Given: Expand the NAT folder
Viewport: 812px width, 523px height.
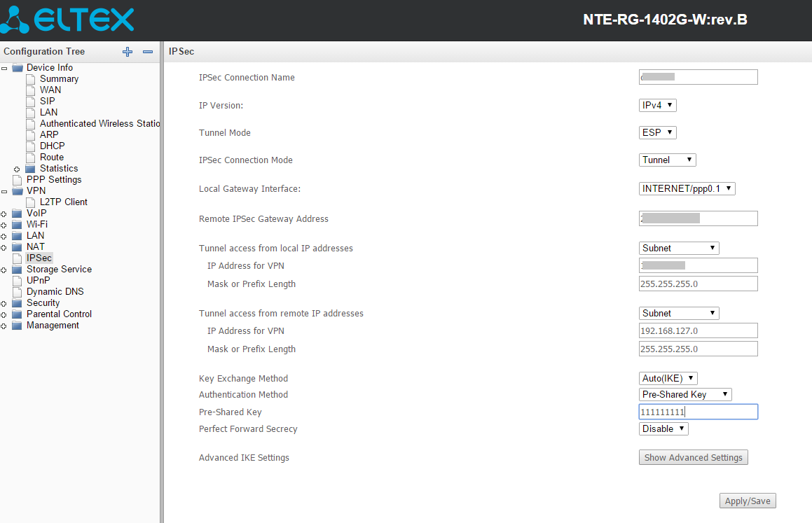Looking at the screenshot, I should (4, 247).
